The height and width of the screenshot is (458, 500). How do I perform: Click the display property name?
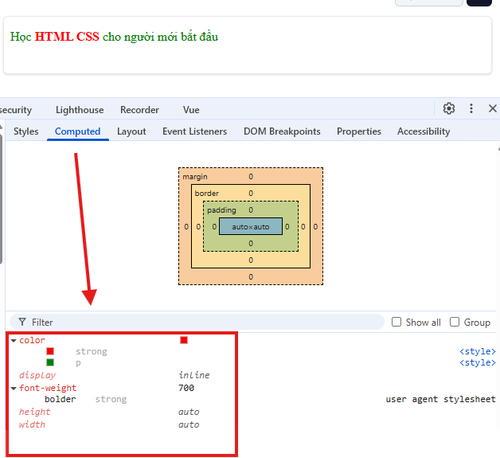37,375
